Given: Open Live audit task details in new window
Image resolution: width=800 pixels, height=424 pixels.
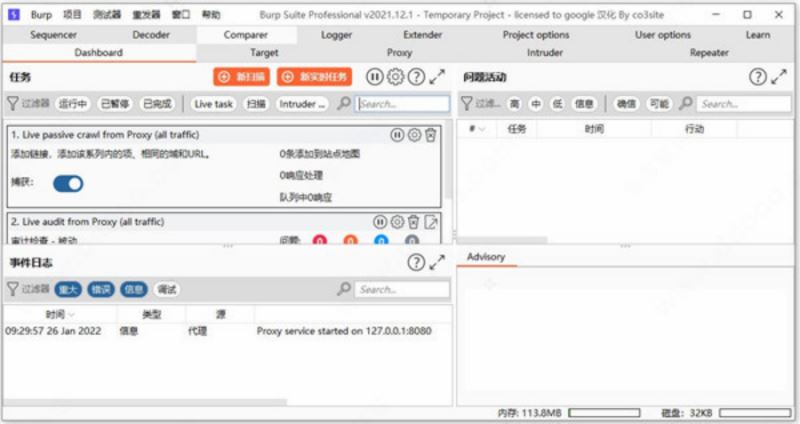Looking at the screenshot, I should [431, 222].
